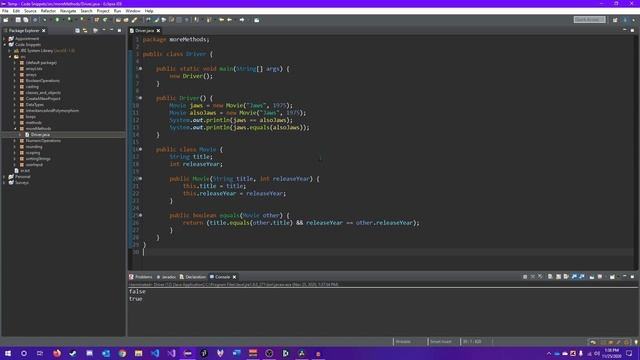Image resolution: width=640 pixels, height=360 pixels.
Task: Toggle the folding marker beside class Movie
Action: (x=140, y=149)
